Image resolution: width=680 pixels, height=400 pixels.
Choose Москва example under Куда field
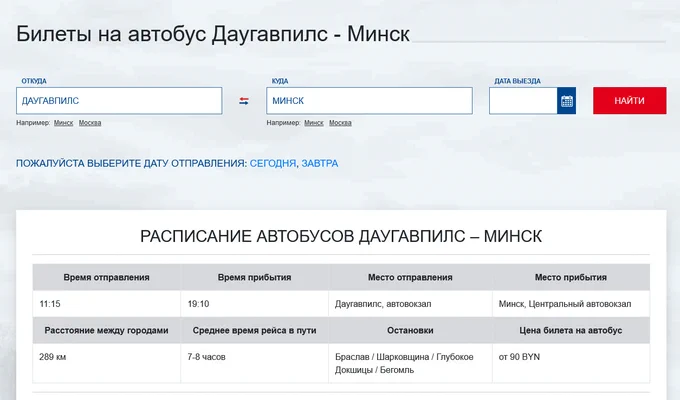pyautogui.click(x=340, y=123)
